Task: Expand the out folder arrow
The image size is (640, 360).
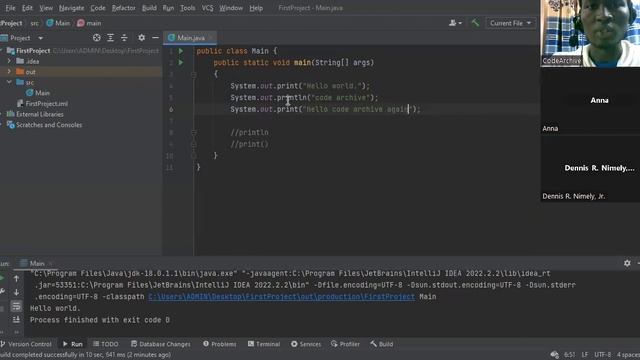Action: 9,71
